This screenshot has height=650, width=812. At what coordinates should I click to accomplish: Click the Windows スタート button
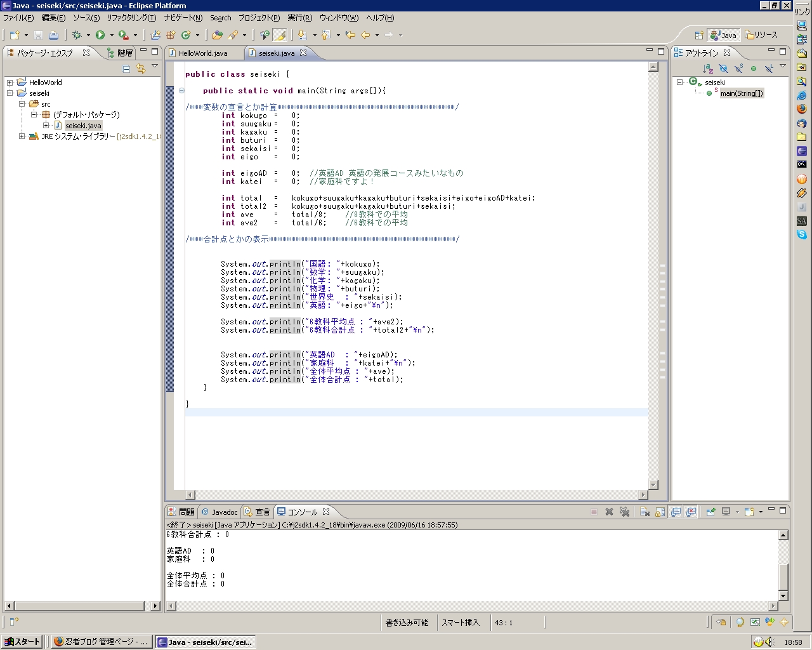(22, 642)
